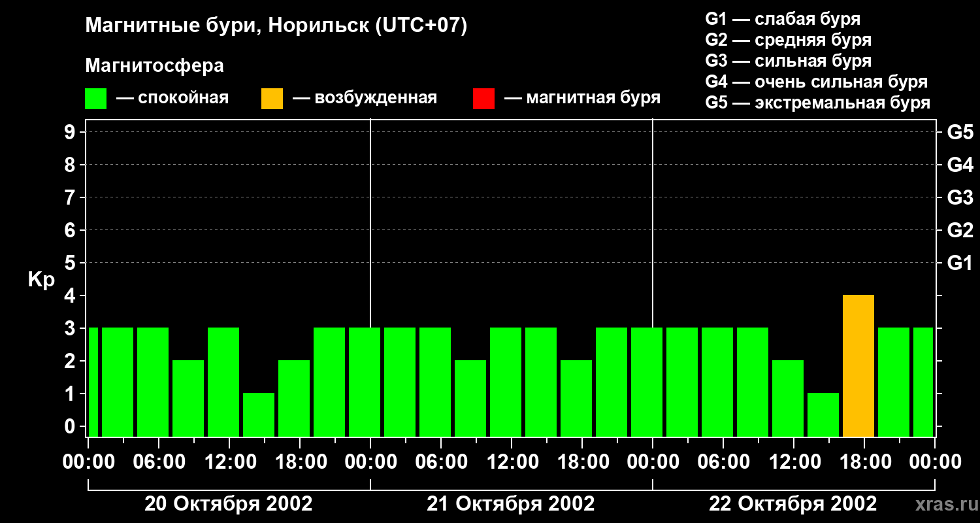Click the orange 'возбужденная' legend swatch
This screenshot has width=980, height=523.
pos(272,99)
